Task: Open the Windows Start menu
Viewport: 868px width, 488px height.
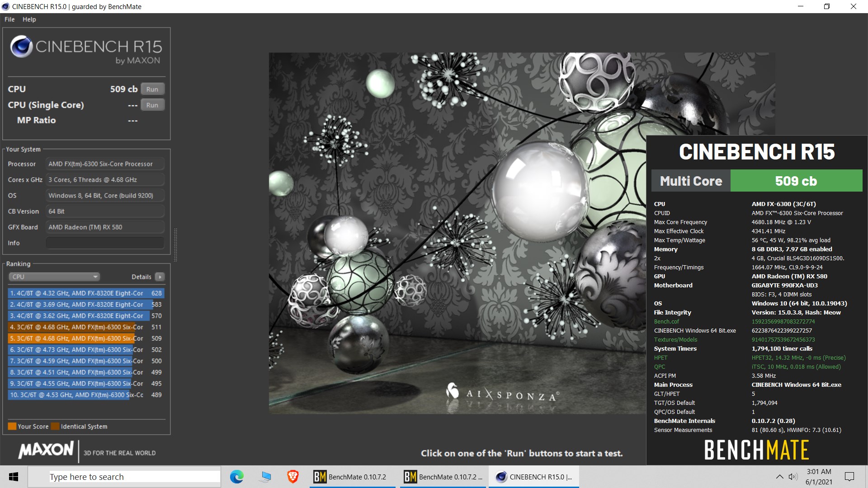Action: [x=14, y=477]
